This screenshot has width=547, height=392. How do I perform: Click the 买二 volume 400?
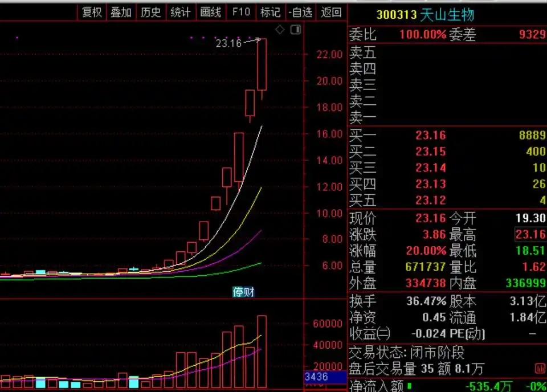(x=536, y=152)
